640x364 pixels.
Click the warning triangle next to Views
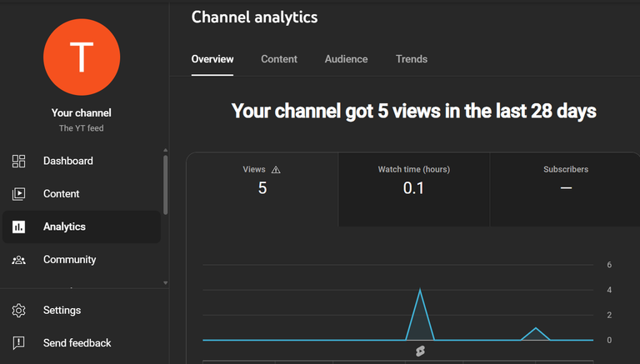276,170
